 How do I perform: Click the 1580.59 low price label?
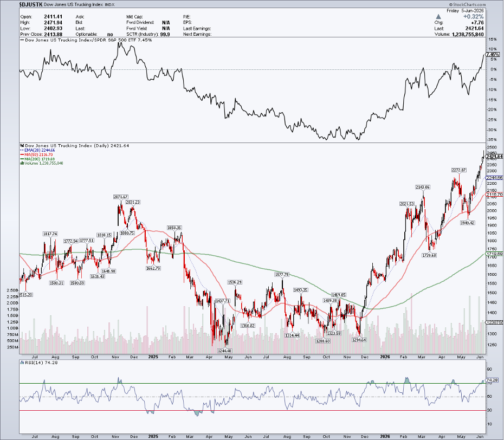(77, 283)
